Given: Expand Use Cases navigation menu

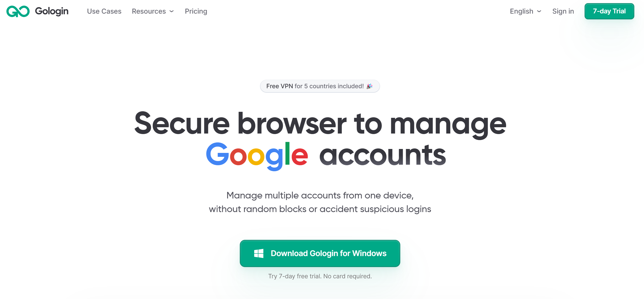Looking at the screenshot, I should [104, 11].
